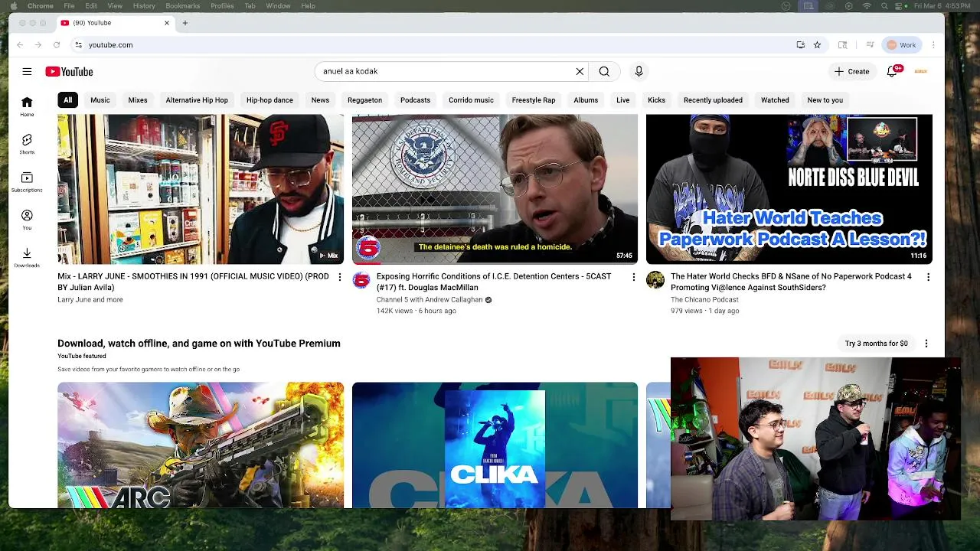This screenshot has width=980, height=551.
Task: Start voice search with the microphone
Action: click(x=639, y=71)
